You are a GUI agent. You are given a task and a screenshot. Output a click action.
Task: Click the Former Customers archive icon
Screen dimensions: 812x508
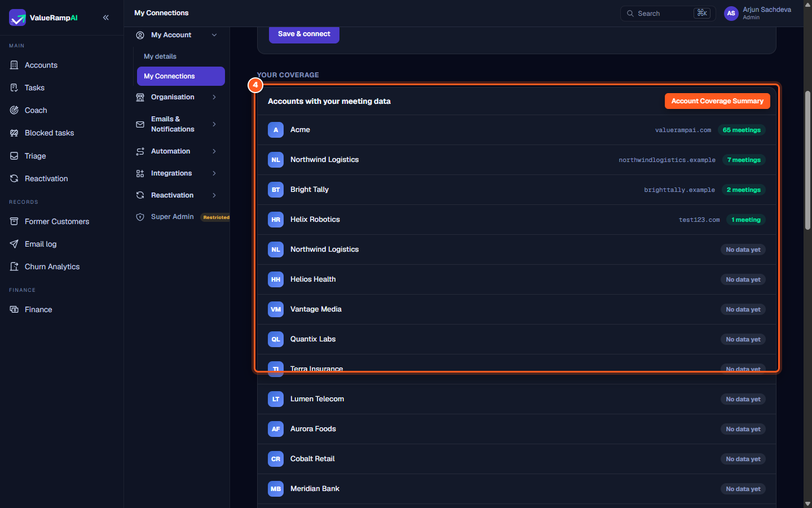tap(14, 221)
